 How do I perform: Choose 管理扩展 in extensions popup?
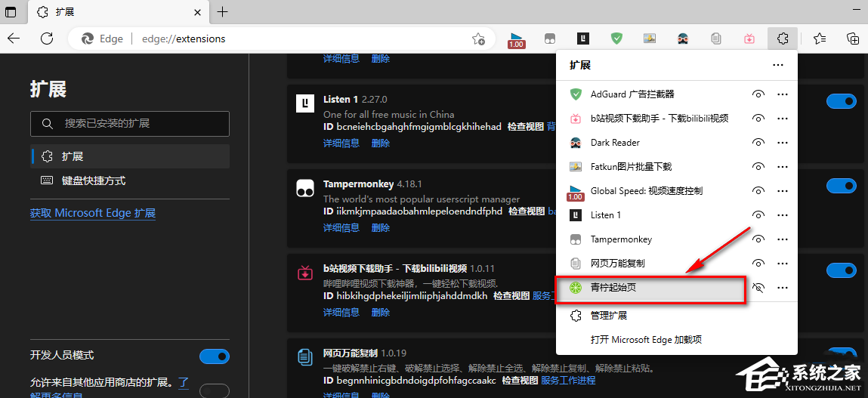(609, 315)
